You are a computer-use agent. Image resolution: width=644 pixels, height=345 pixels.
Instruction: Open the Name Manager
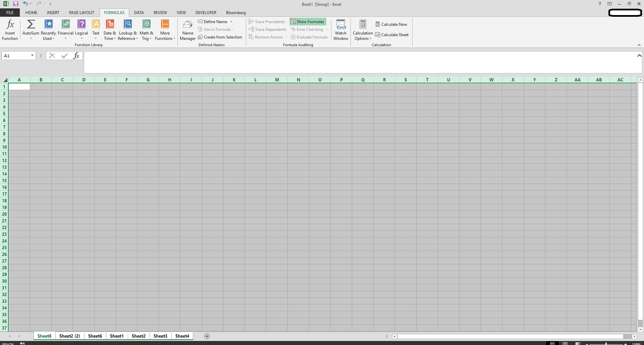187,30
